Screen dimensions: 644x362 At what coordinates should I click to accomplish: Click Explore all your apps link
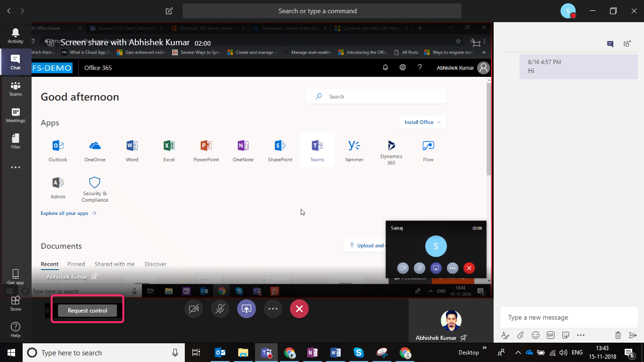(x=68, y=213)
